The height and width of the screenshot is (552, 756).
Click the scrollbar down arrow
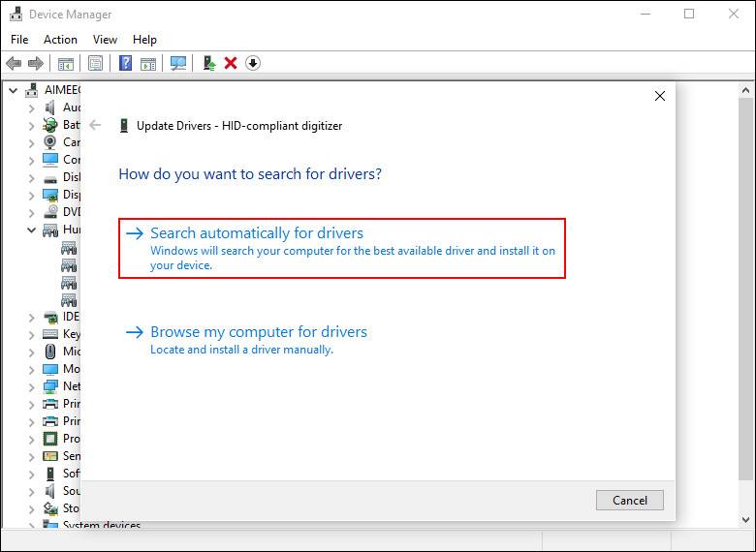click(x=746, y=520)
